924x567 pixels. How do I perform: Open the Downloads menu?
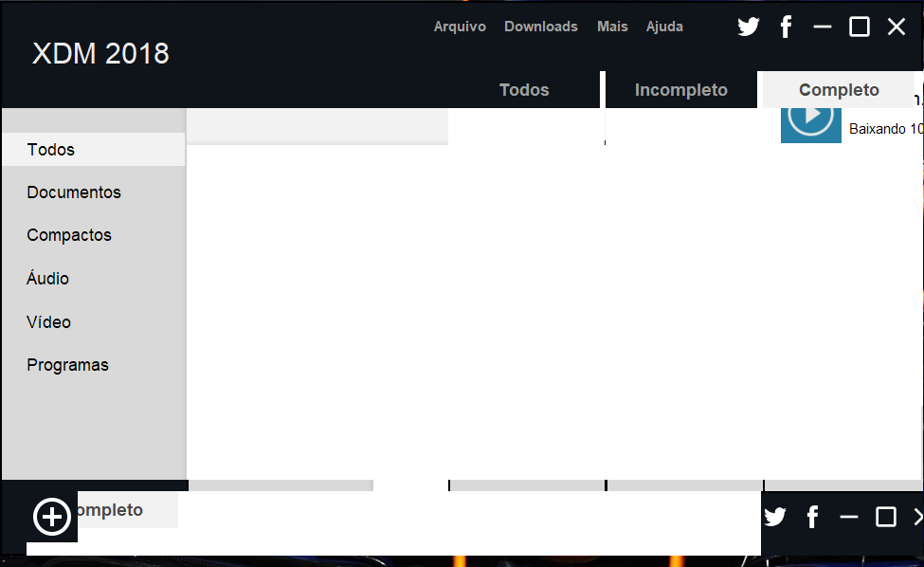(540, 27)
